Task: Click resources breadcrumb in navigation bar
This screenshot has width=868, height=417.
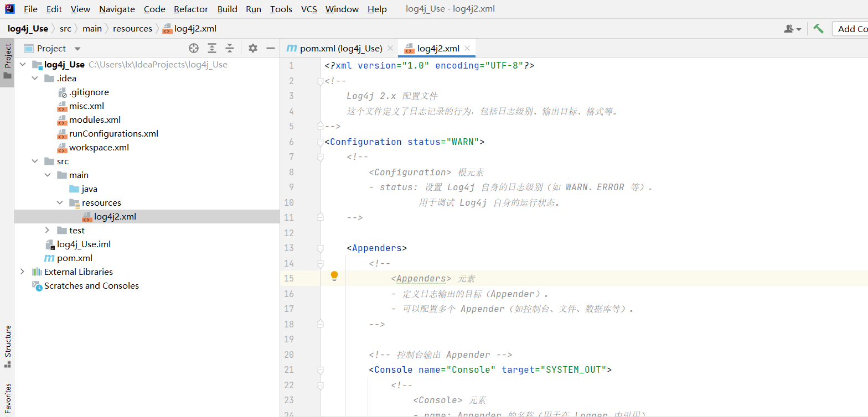Action: (x=132, y=29)
